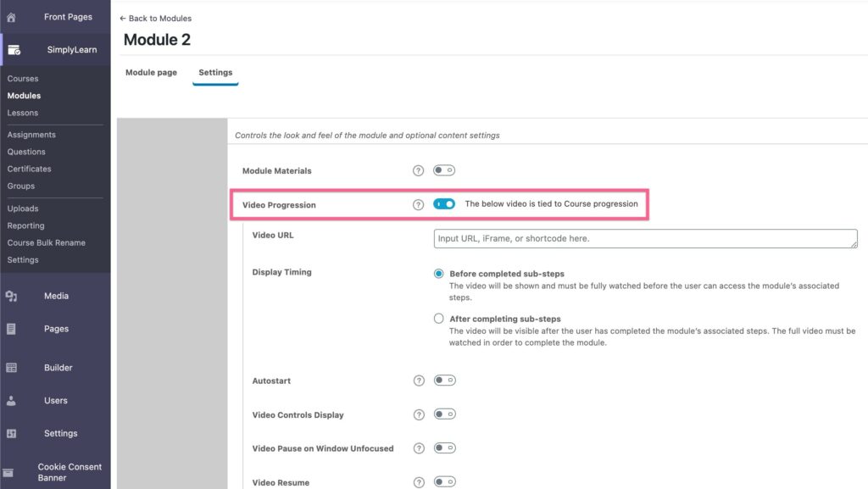Disable the Video Progression toggle
This screenshot has height=489, width=868.
click(444, 204)
